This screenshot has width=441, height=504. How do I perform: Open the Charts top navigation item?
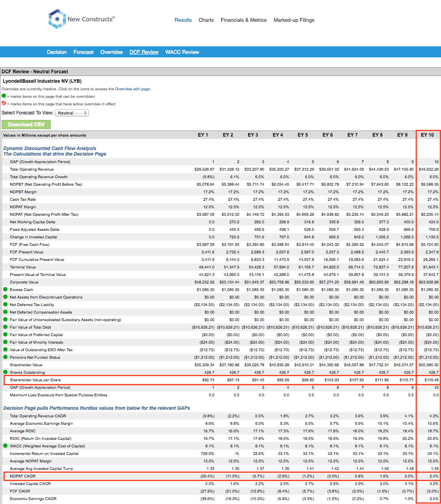(x=206, y=20)
